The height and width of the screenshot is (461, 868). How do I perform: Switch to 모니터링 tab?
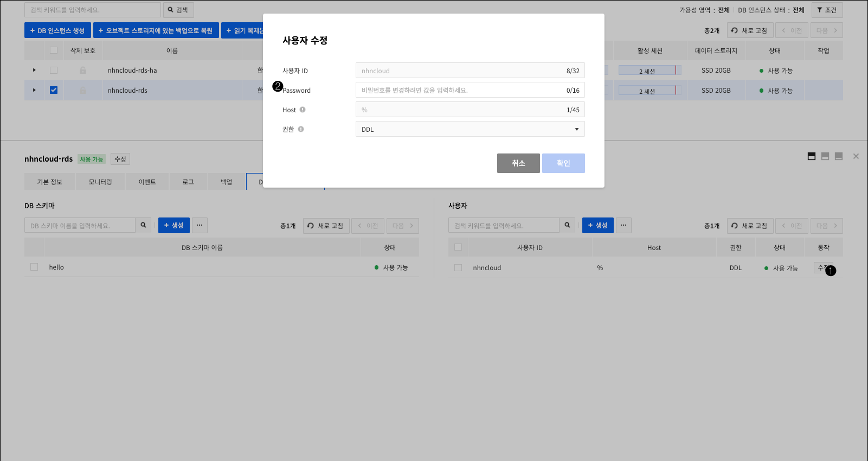100,182
